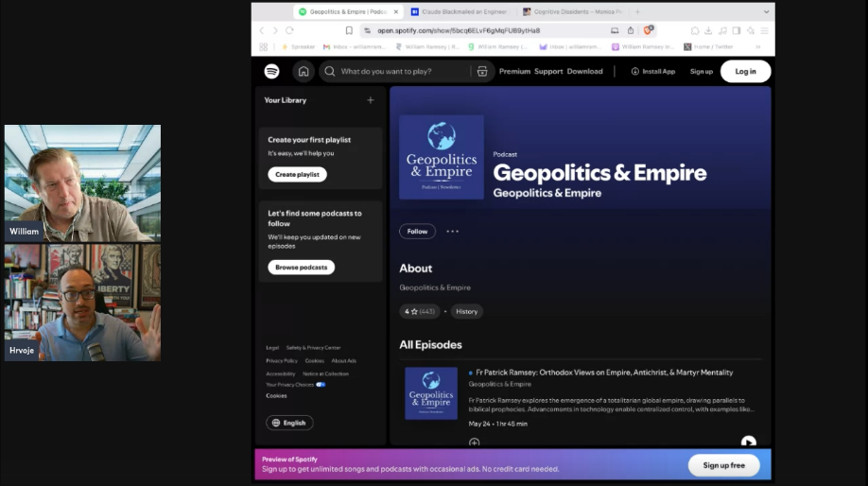The width and height of the screenshot is (868, 486).
Task: Select Hrvoje's video tile
Action: (82, 303)
